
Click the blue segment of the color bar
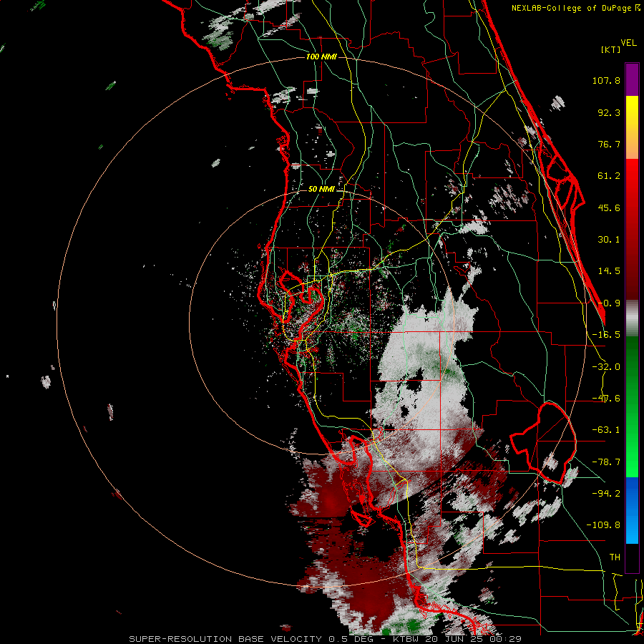pyautogui.click(x=632, y=510)
